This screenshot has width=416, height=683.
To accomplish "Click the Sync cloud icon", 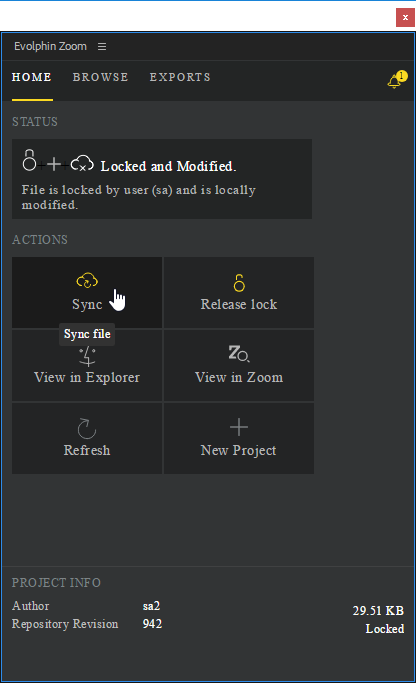I will point(87,281).
